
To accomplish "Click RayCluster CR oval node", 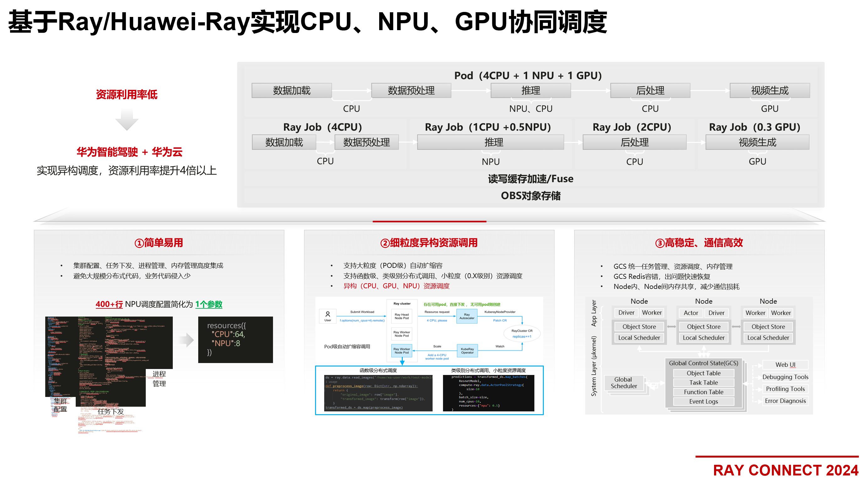I will pos(521,333).
